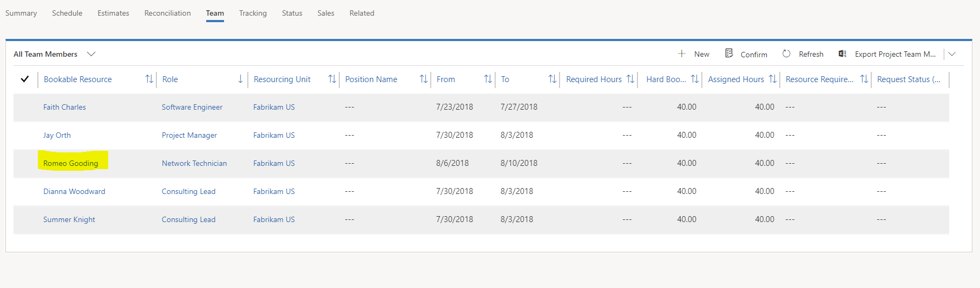Open Fabrikam US unit for Jay Orth
980x288 pixels.
click(x=274, y=135)
